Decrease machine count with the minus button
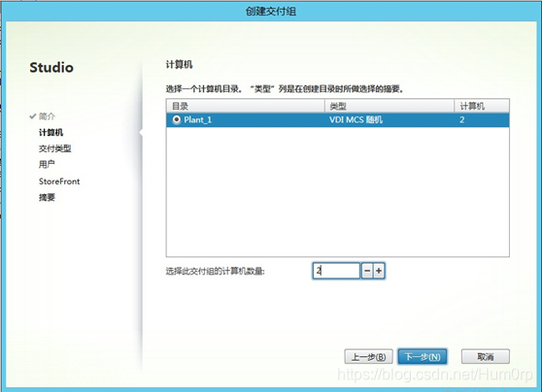542x392 pixels. click(367, 271)
